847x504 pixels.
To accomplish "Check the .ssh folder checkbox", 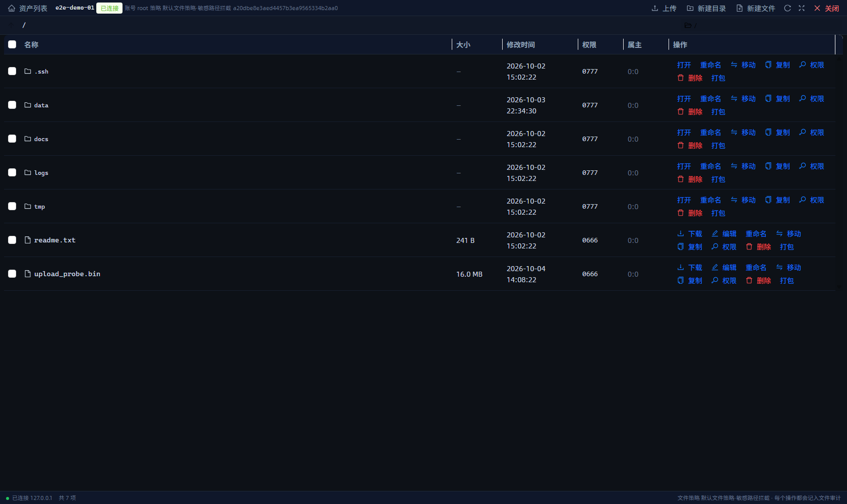I will pyautogui.click(x=12, y=71).
